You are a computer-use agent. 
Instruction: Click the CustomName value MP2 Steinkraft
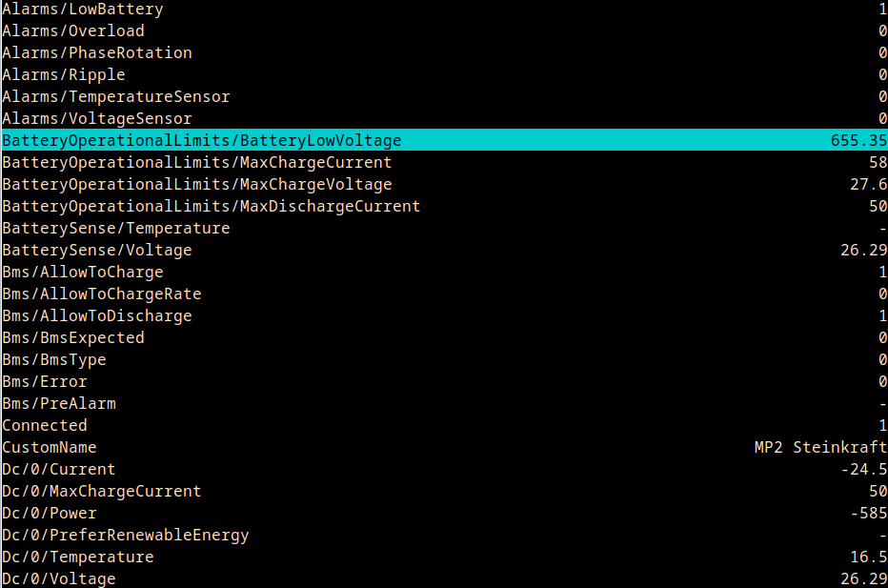point(820,448)
